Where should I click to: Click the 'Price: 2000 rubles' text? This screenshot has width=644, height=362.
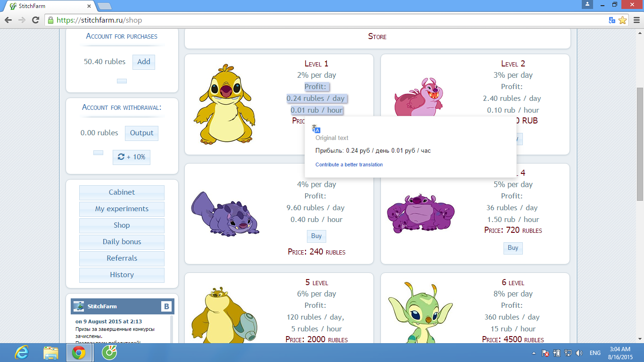(317, 339)
